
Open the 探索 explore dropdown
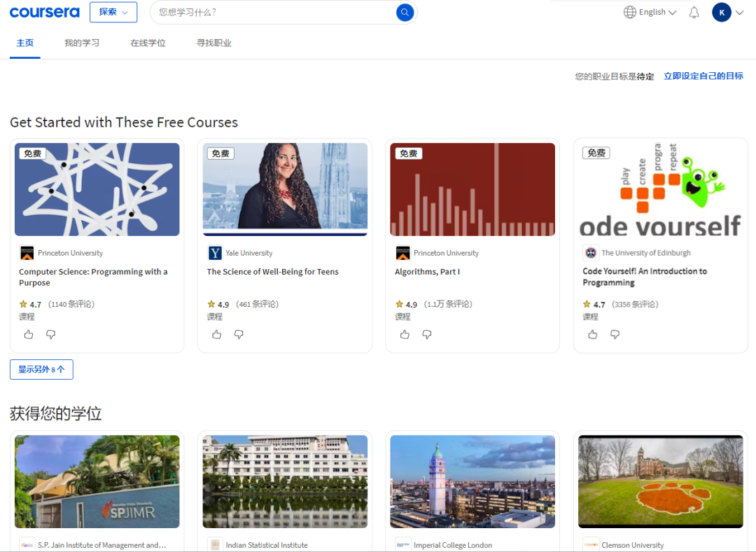tap(113, 12)
